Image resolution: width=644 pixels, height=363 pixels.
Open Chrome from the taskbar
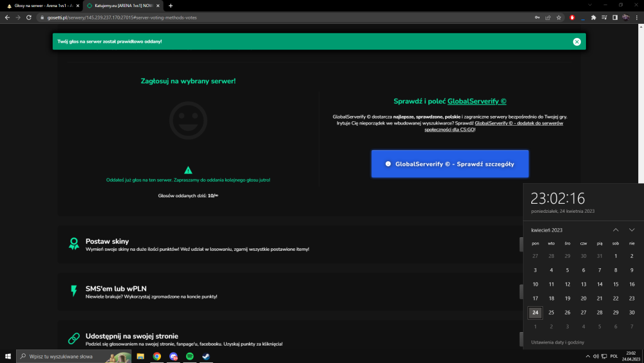(157, 357)
